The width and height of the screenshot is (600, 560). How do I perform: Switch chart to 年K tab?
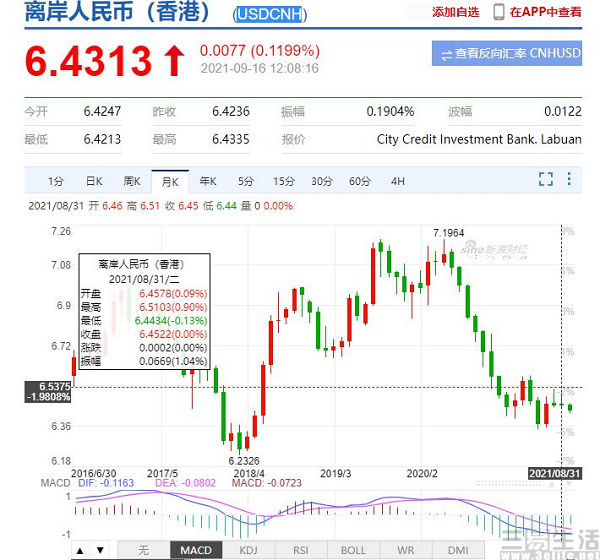(208, 181)
